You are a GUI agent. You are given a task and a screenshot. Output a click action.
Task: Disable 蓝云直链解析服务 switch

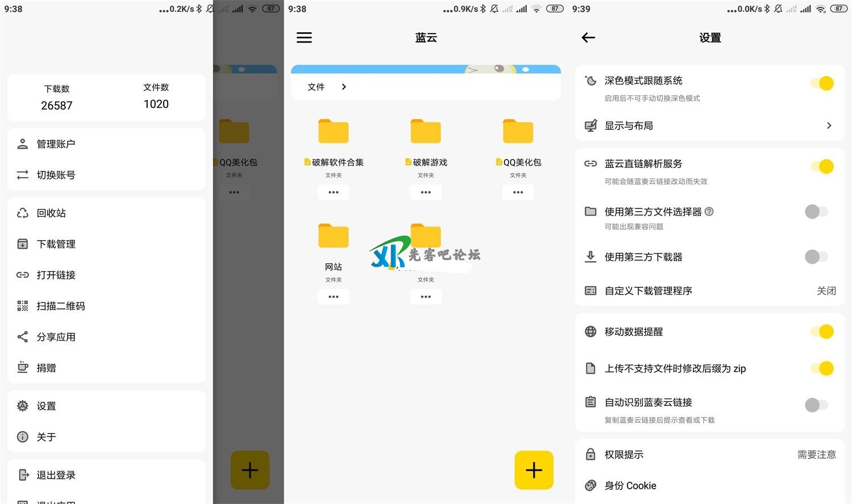click(822, 167)
